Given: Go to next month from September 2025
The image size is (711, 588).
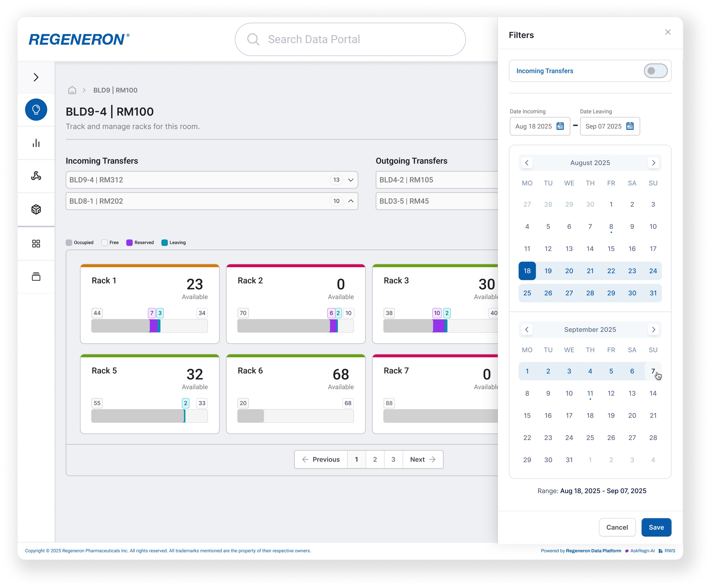Looking at the screenshot, I should click(x=653, y=329).
